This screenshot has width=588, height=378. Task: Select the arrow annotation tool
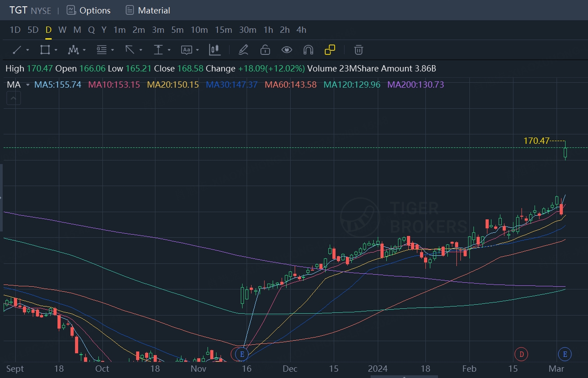tap(130, 49)
